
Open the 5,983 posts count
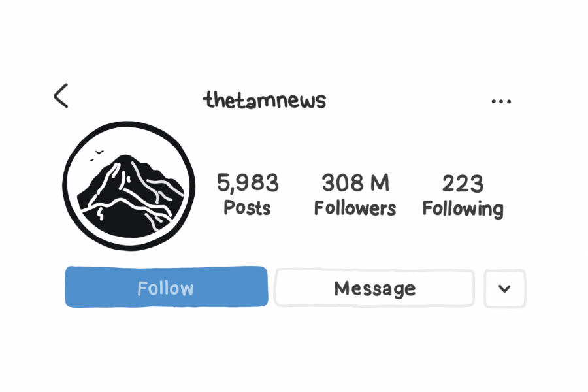click(248, 194)
